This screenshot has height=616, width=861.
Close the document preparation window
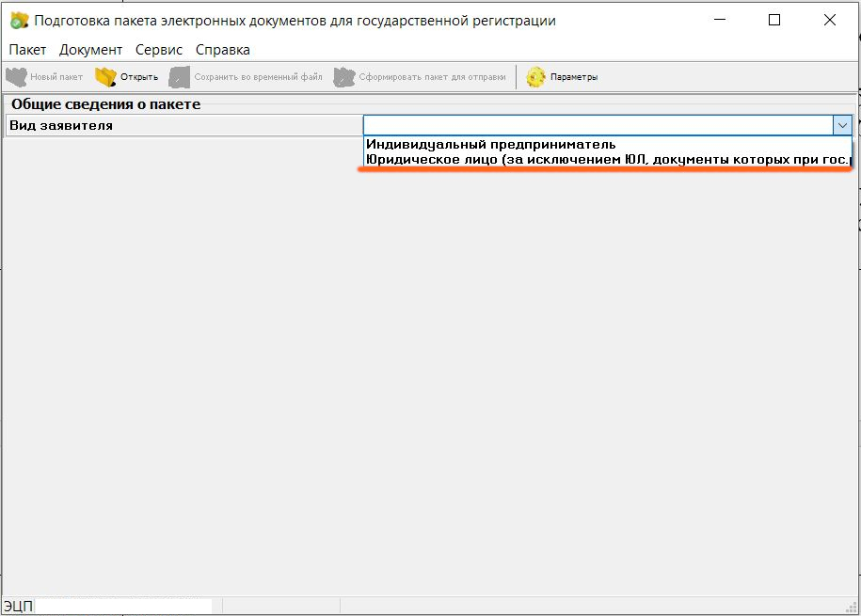[830, 20]
